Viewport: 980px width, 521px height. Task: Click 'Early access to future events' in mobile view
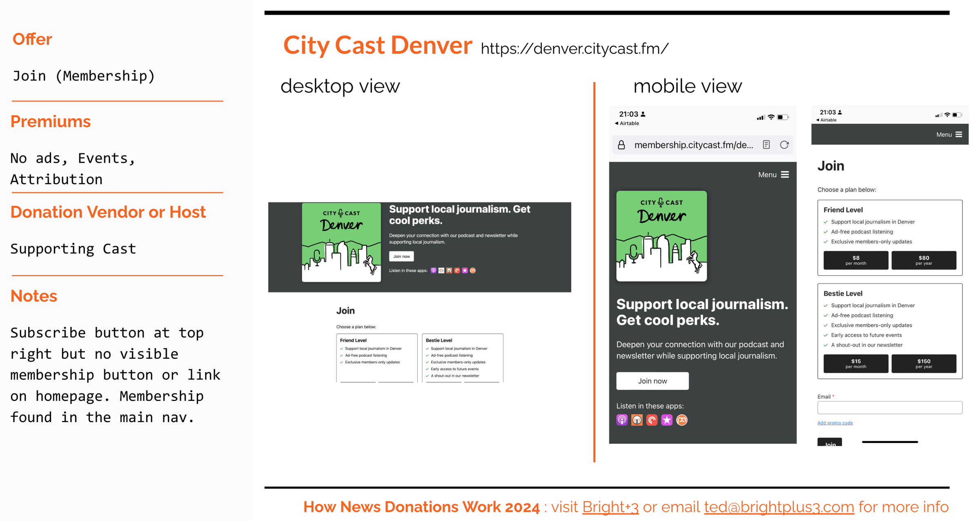click(866, 335)
